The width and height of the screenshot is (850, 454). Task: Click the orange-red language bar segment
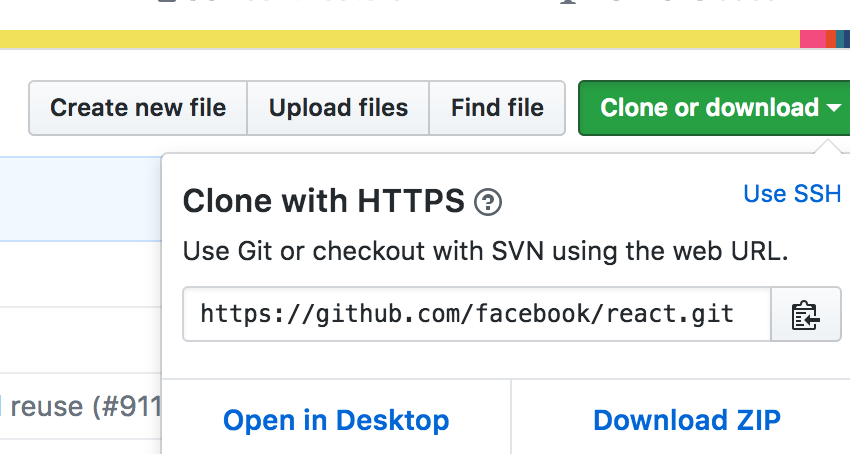[x=830, y=40]
